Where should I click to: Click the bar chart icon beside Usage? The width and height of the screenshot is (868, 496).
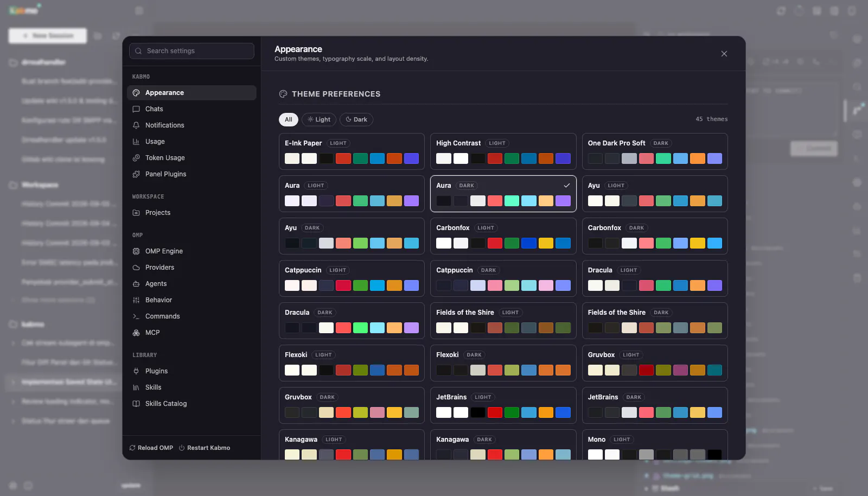[x=136, y=142]
